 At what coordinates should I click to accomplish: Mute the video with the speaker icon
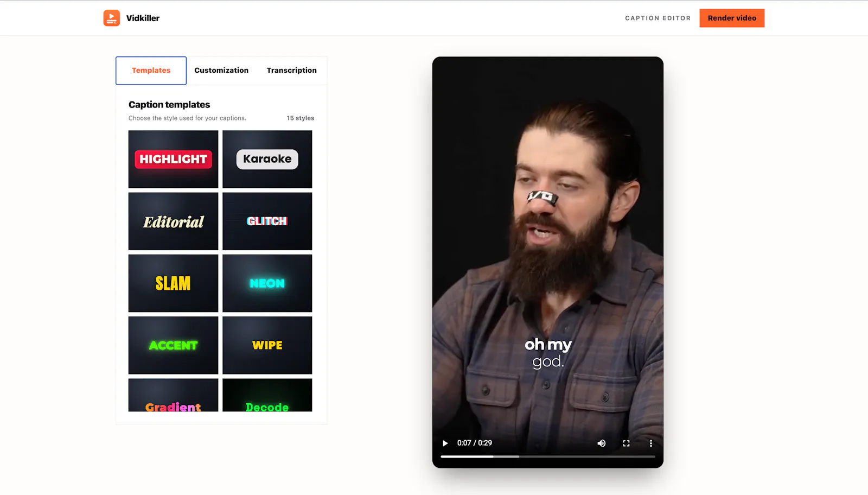602,443
